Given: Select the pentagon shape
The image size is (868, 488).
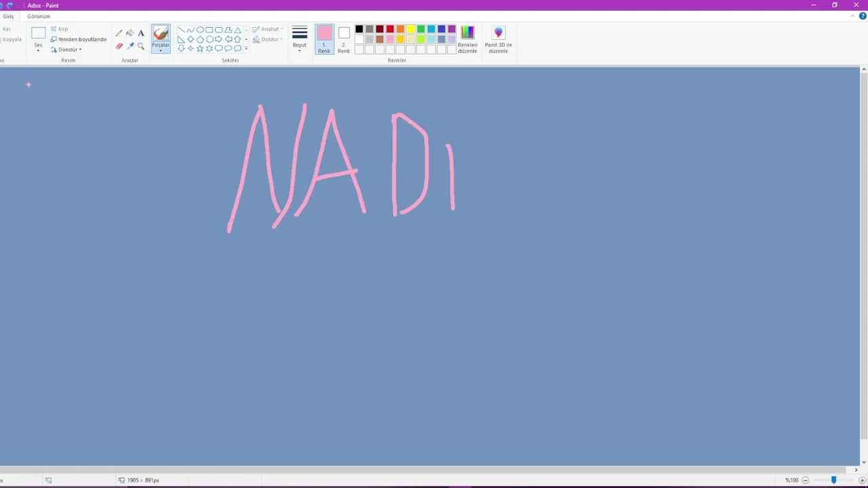Looking at the screenshot, I should pos(200,39).
